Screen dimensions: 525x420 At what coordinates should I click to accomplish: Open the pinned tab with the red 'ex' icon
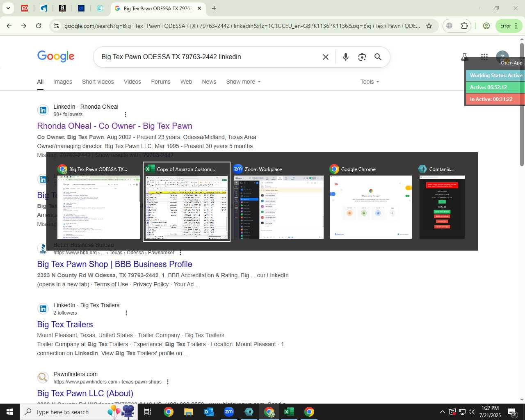(x=25, y=8)
